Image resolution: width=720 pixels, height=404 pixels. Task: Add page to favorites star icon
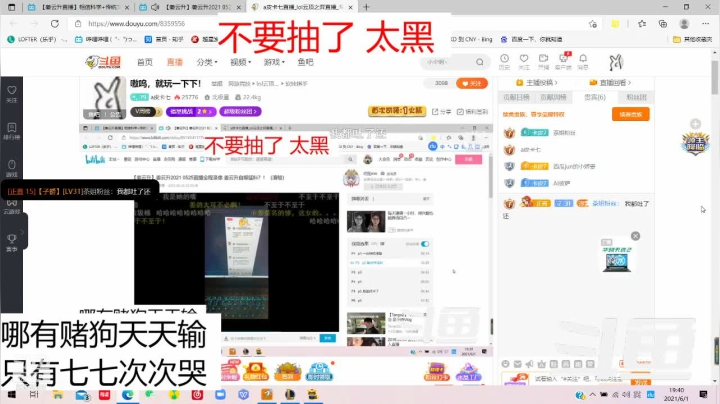click(593, 24)
